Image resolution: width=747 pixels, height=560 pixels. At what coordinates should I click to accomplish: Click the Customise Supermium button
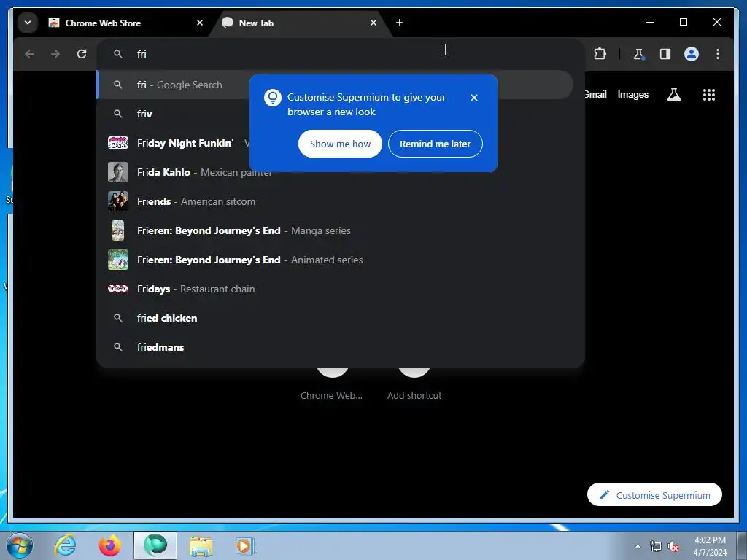coord(654,495)
